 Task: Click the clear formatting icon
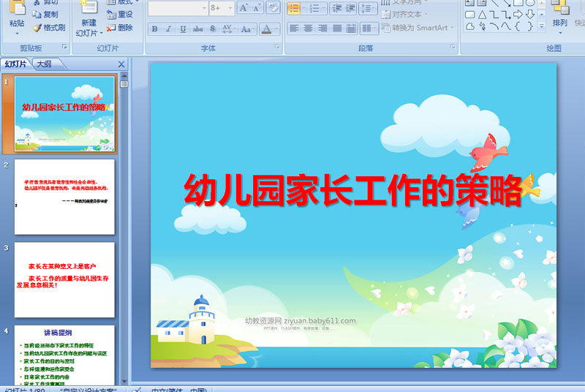pyautogui.click(x=273, y=8)
